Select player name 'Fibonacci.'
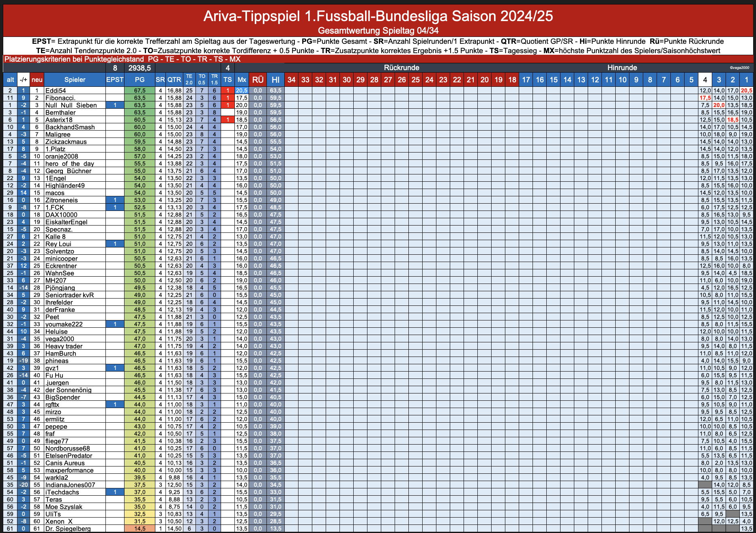This screenshot has height=533, width=756. pos(60,98)
